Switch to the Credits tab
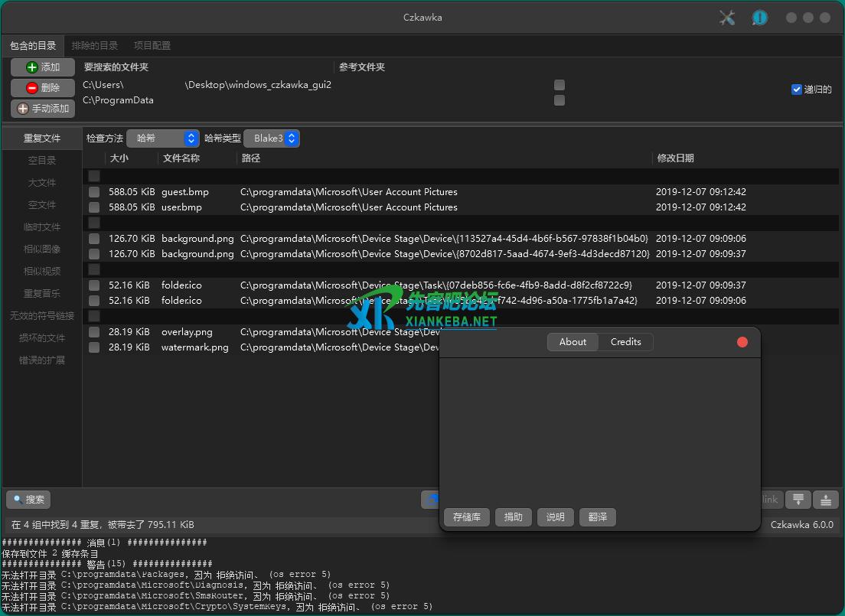Viewport: 845px width, 616px height. [x=625, y=342]
